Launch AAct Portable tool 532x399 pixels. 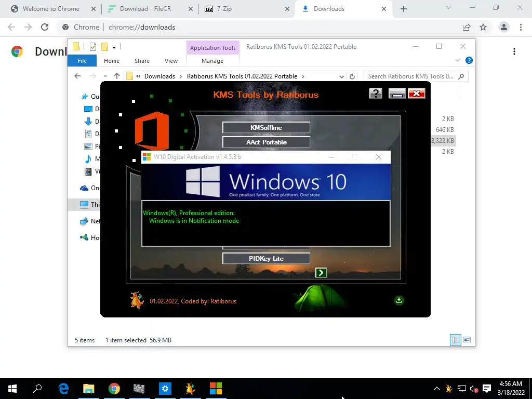point(266,142)
